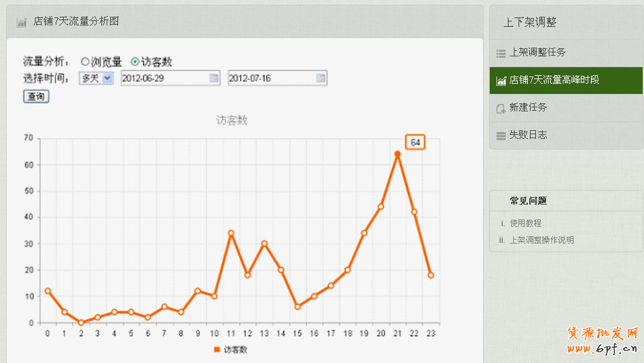
Task: Open the 上架调整任务 menu item
Action: tap(537, 52)
